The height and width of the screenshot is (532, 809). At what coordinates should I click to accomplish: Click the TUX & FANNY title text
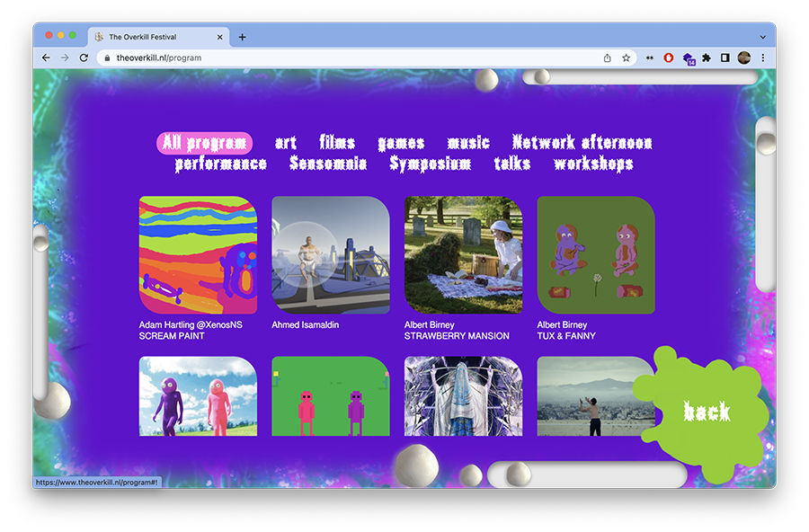[x=566, y=336]
